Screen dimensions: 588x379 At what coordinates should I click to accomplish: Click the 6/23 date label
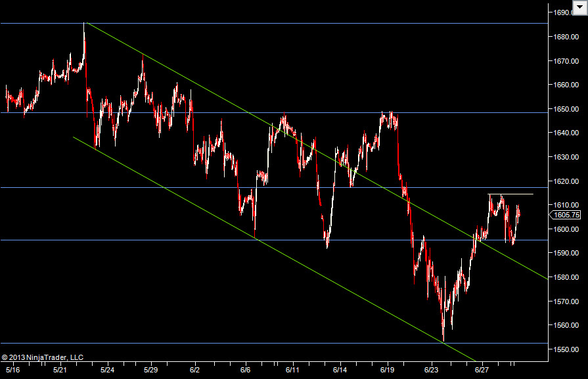click(x=431, y=370)
